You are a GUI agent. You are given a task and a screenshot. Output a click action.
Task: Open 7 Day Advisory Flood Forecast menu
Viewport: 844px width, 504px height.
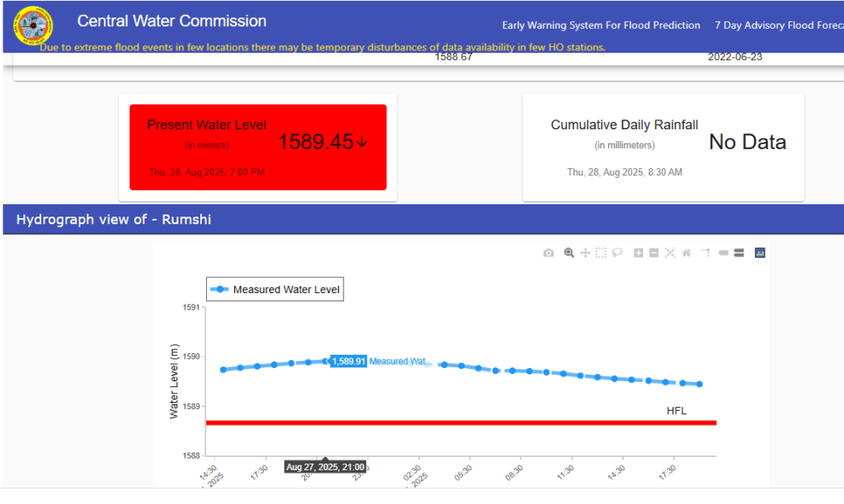[x=778, y=26]
